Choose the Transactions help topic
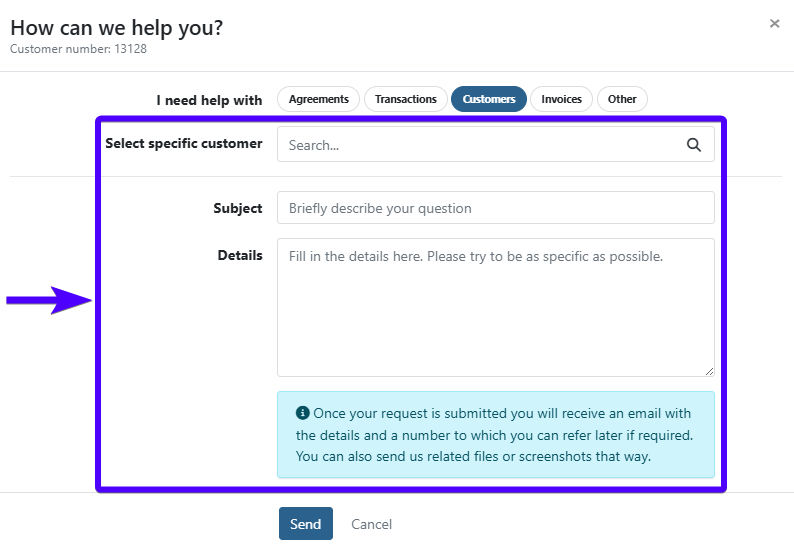Screen dimensions: 794x553 pyautogui.click(x=405, y=99)
